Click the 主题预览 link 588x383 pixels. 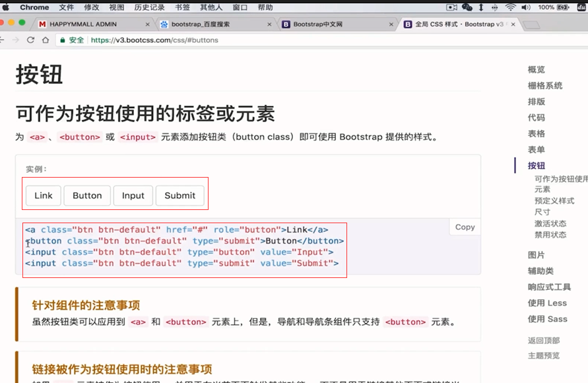(544, 356)
